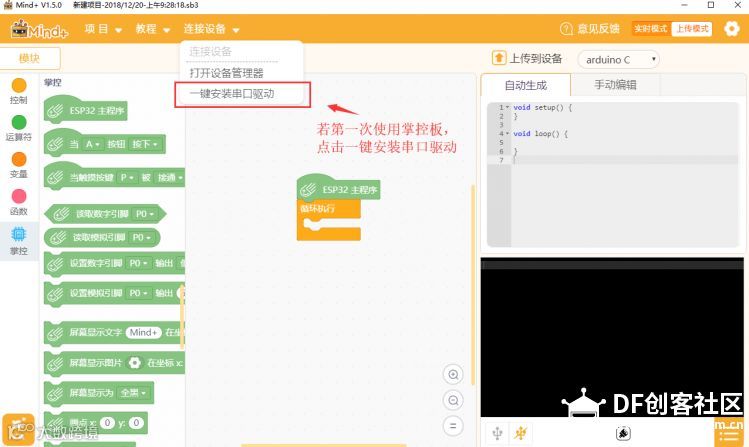
Task: Fold the void setup() arrow in code
Action: pos(507,107)
